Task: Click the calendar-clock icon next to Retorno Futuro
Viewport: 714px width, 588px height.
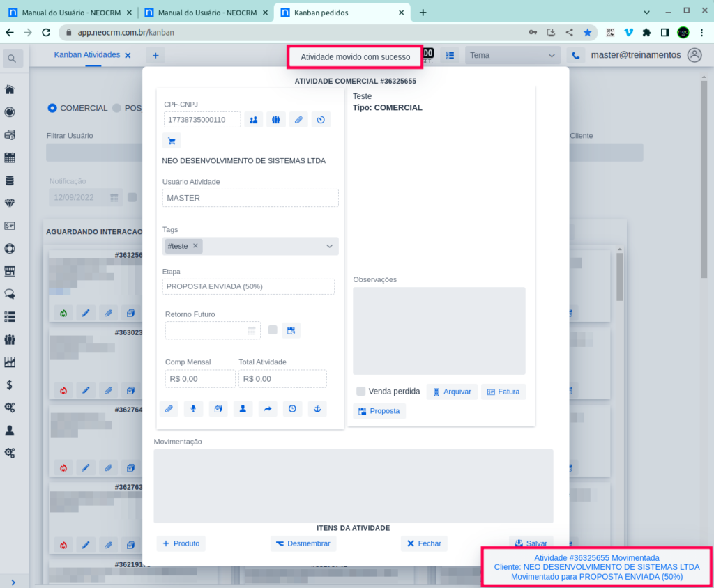Action: pos(291,331)
